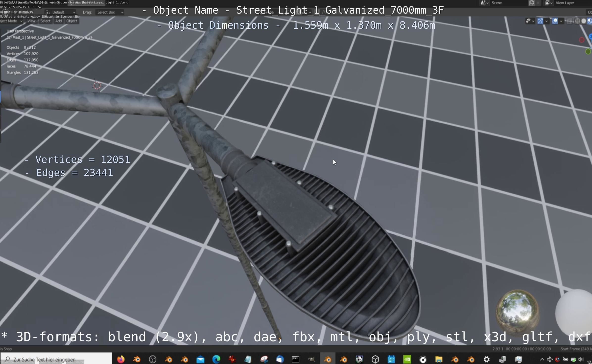Click the HDRI preview sphere
The height and width of the screenshot is (364, 592).
(518, 311)
